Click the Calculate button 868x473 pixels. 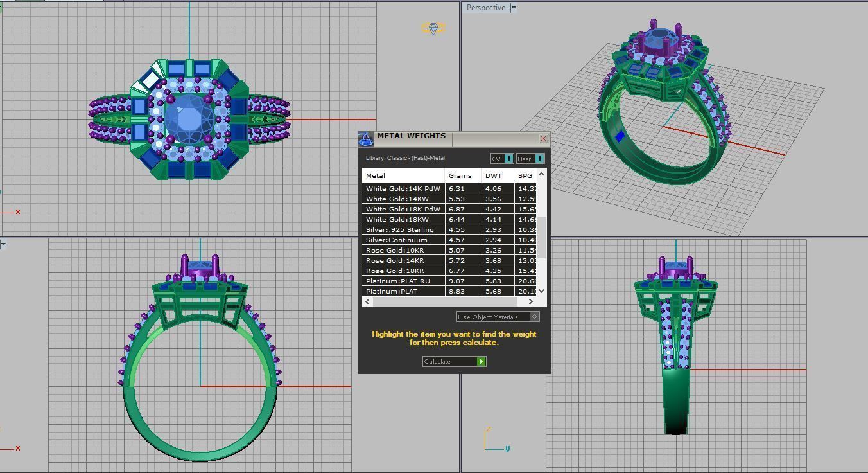click(x=454, y=361)
